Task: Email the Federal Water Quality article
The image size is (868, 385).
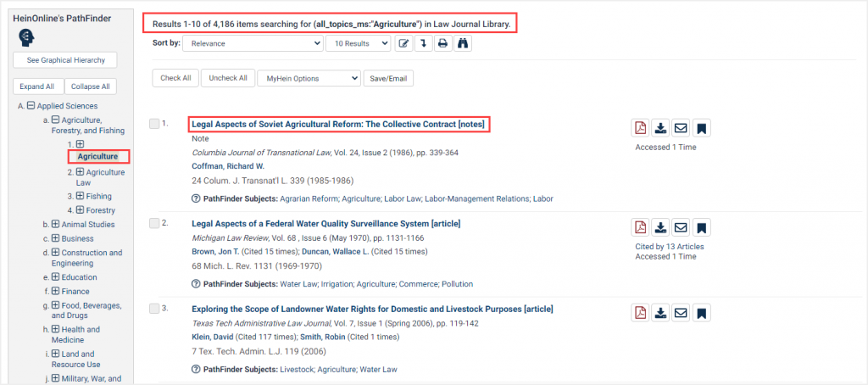Action: (x=681, y=227)
